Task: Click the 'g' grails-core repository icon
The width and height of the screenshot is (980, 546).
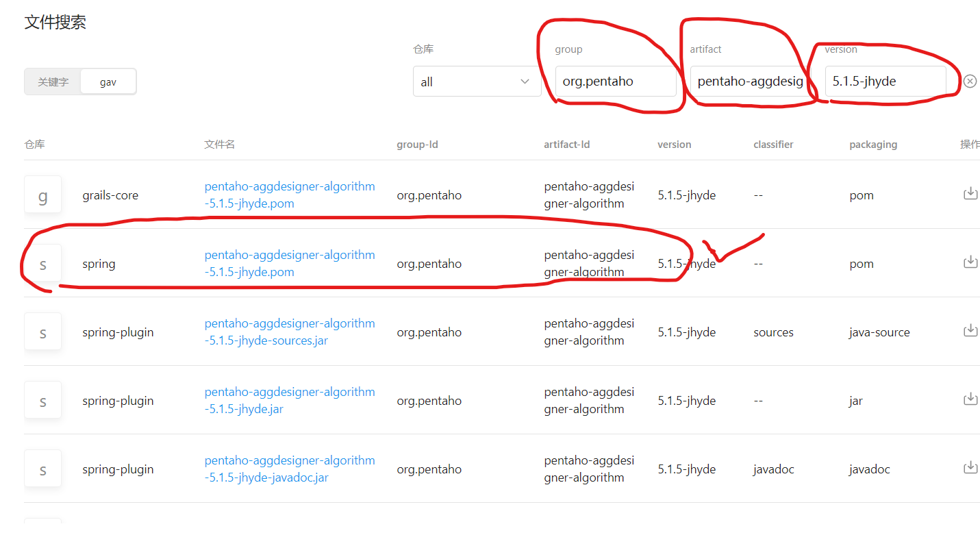Action: click(42, 194)
